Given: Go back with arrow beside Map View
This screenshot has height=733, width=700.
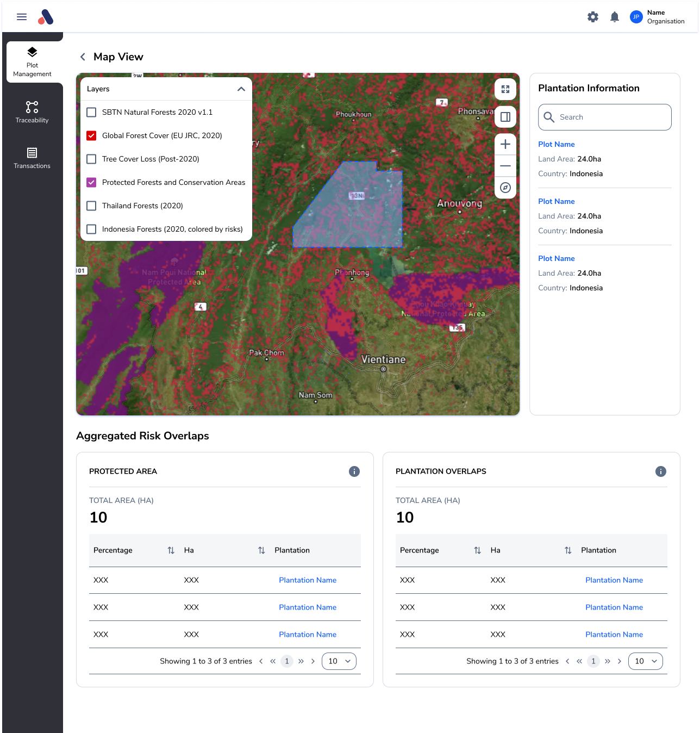Looking at the screenshot, I should point(83,57).
